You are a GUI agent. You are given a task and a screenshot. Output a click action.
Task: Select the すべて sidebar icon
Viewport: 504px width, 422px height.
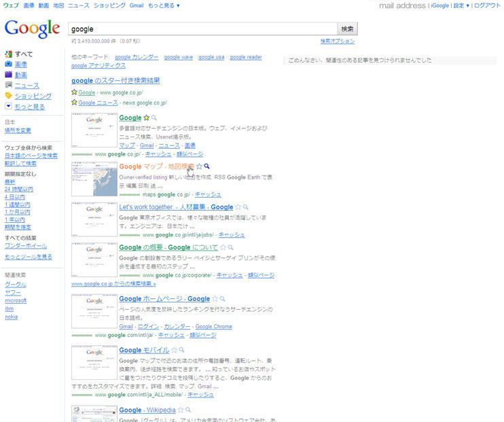[x=8, y=54]
